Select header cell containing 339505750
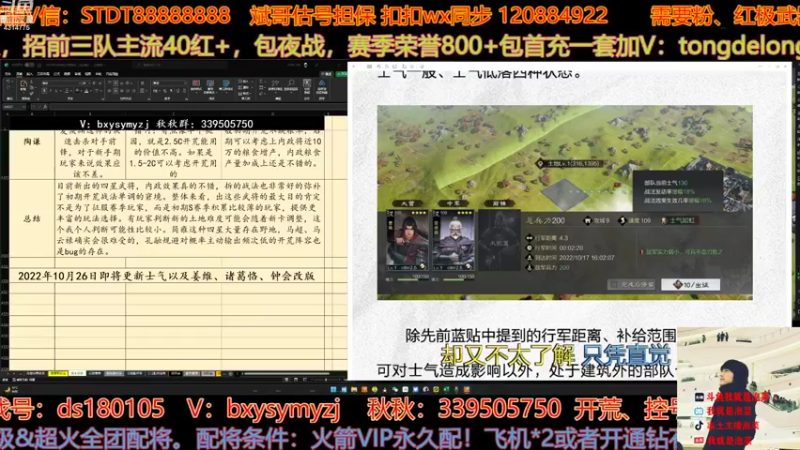800x450 pixels. pos(166,124)
